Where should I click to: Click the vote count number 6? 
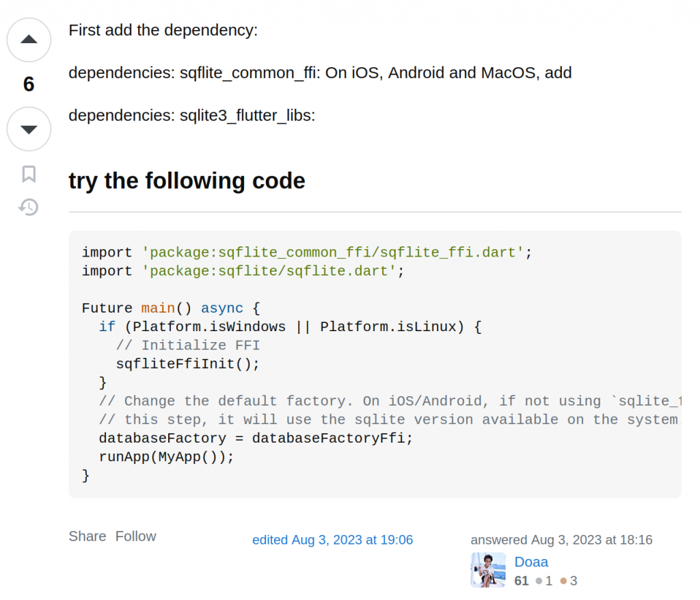tap(29, 84)
